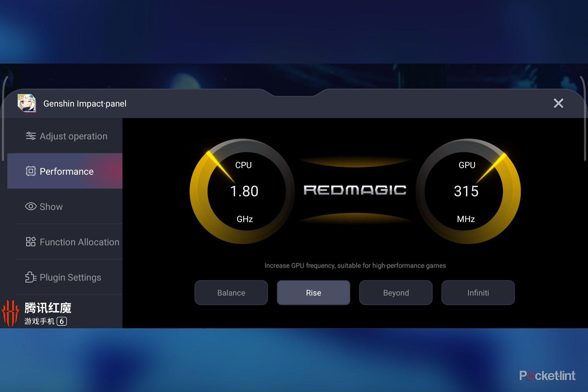
Task: Select Infiniti performance mode
Action: (x=478, y=293)
